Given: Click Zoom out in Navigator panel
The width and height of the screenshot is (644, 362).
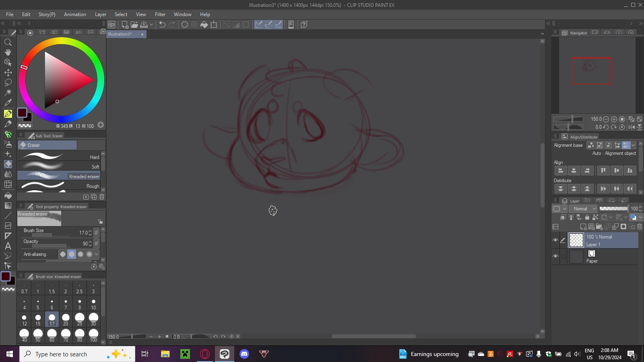Looking at the screenshot, I should 606,119.
